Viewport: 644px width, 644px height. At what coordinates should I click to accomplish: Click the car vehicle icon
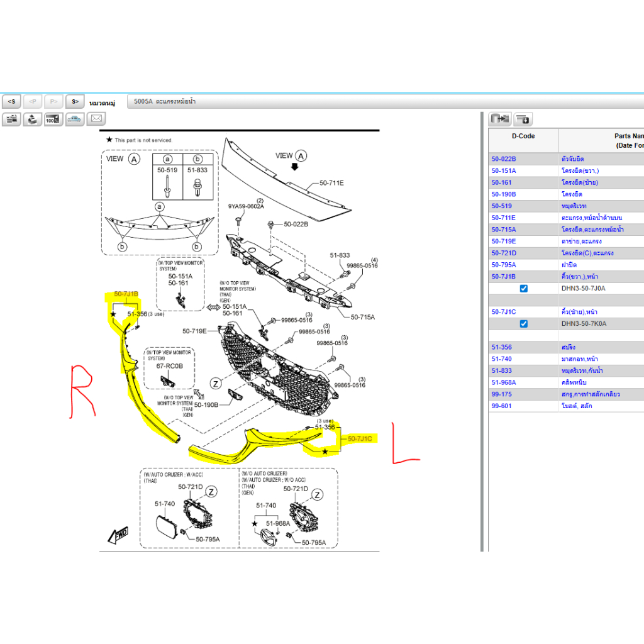point(75,119)
